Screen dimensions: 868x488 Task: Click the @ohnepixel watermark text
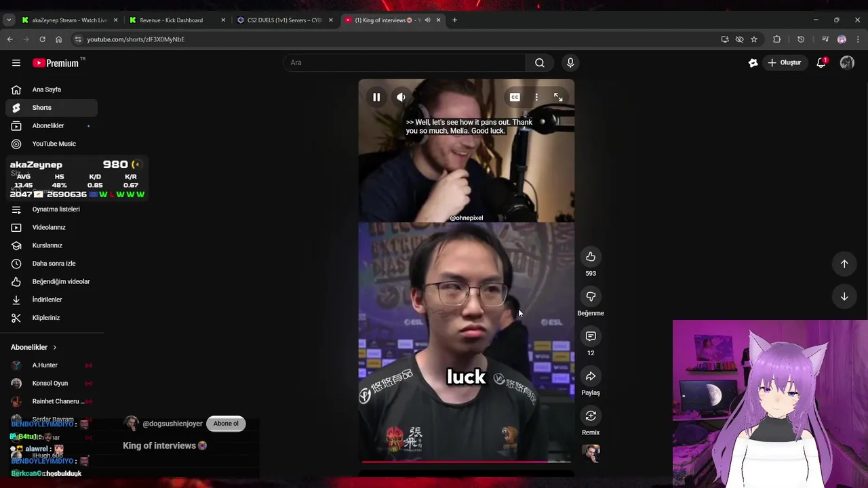(467, 218)
